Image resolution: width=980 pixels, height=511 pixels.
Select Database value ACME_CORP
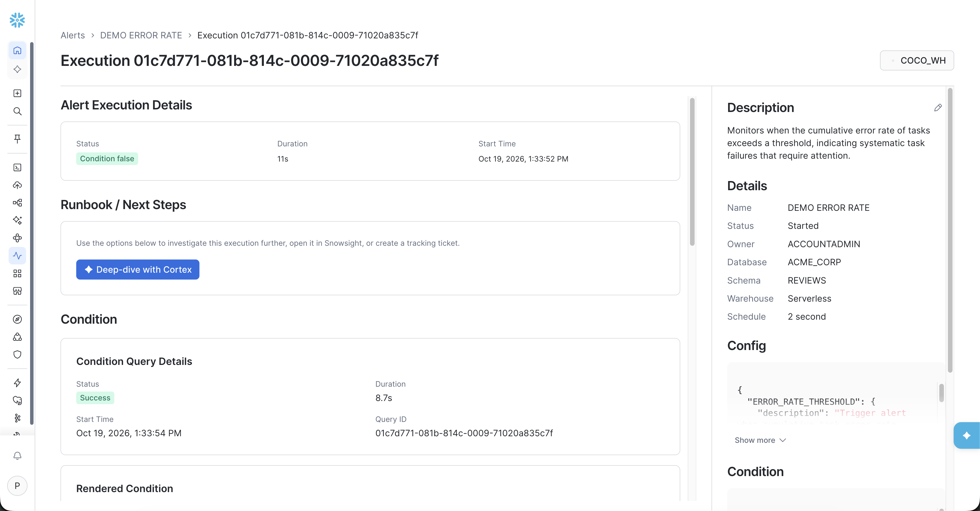click(x=814, y=262)
